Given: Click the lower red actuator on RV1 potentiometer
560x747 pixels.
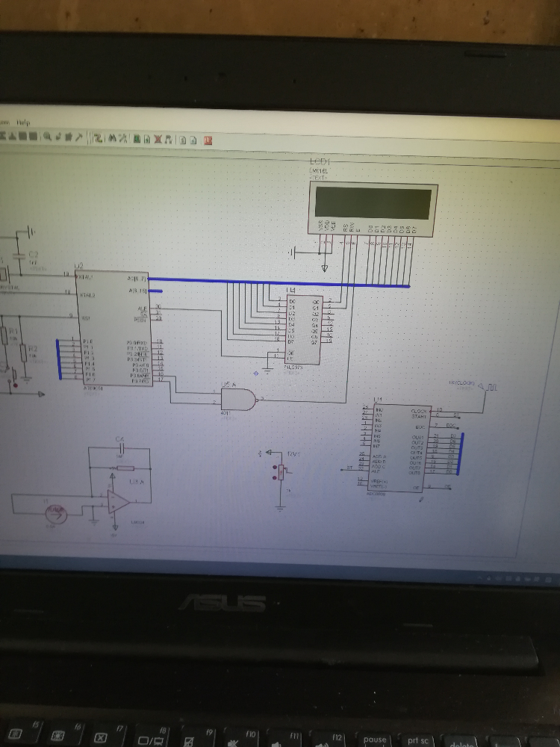Looking at the screenshot, I should coord(274,477).
